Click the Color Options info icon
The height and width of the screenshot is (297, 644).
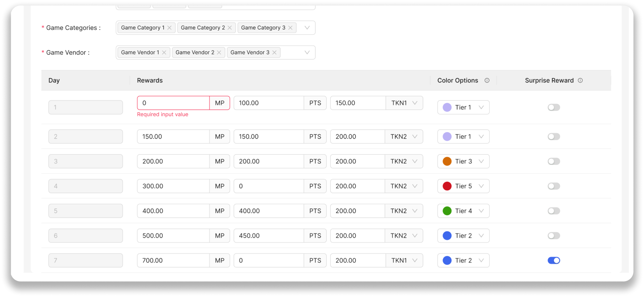(487, 80)
